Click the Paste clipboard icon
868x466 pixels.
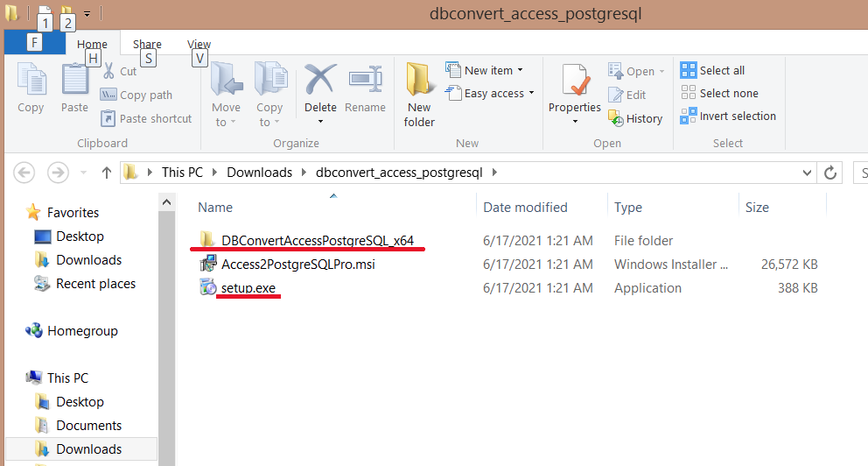(x=74, y=81)
